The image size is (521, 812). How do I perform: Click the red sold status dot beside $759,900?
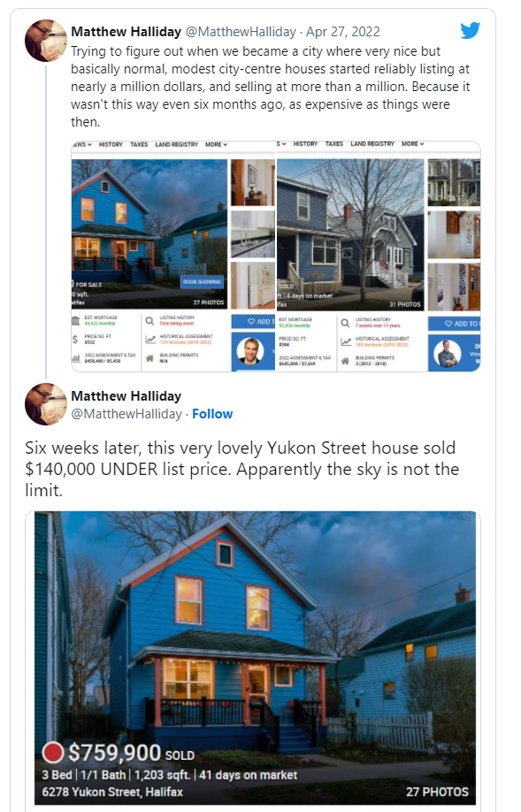tap(52, 753)
